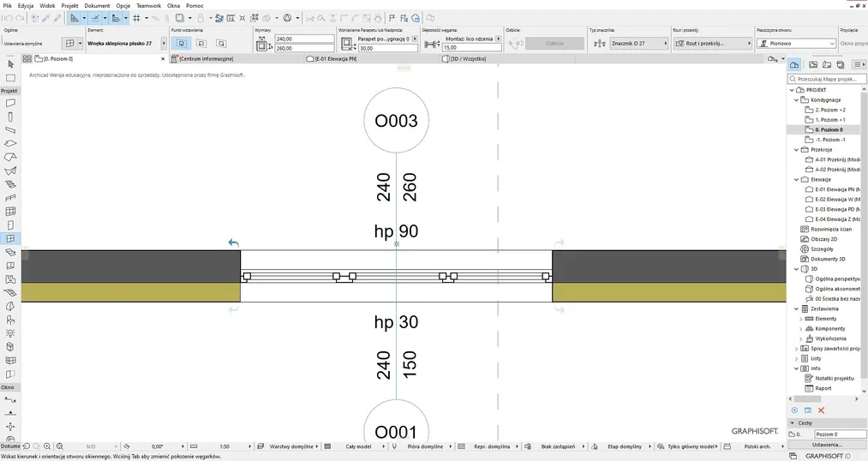The image size is (868, 461).
Task: Switch to the 0. Poziom 0 tab
Action: pos(94,58)
